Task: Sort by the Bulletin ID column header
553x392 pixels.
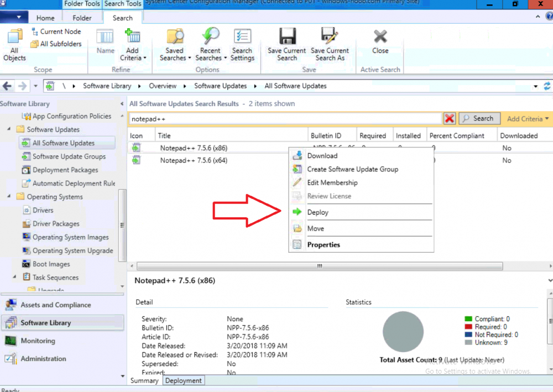Action: [x=332, y=135]
